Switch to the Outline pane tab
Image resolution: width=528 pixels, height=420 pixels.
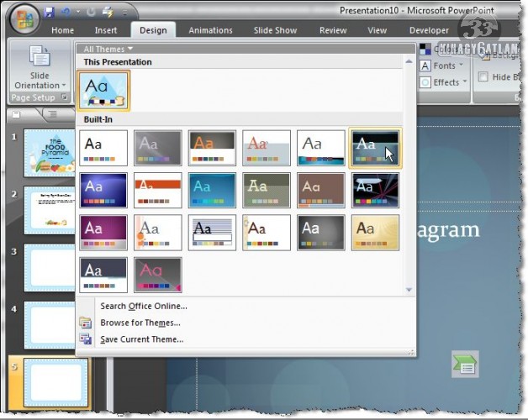pos(53,114)
